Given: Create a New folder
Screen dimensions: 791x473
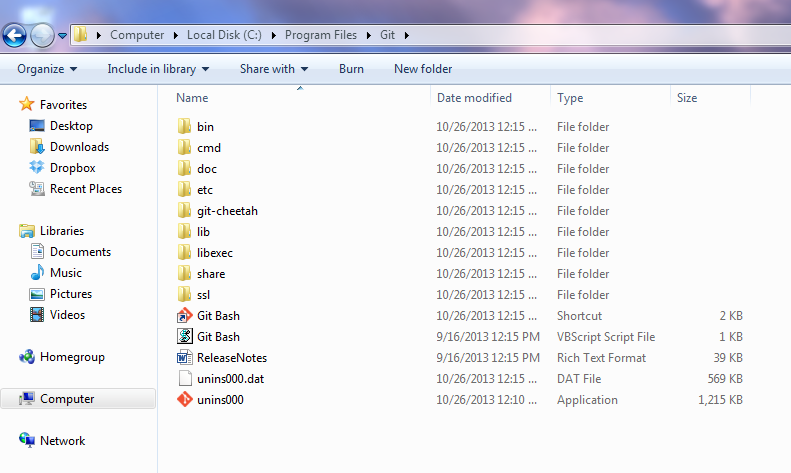Looking at the screenshot, I should point(423,69).
